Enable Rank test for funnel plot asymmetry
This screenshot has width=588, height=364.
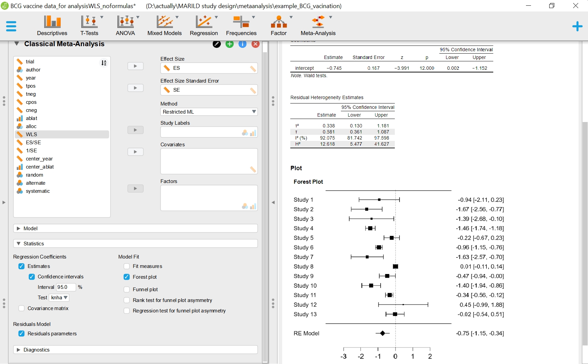pos(127,300)
